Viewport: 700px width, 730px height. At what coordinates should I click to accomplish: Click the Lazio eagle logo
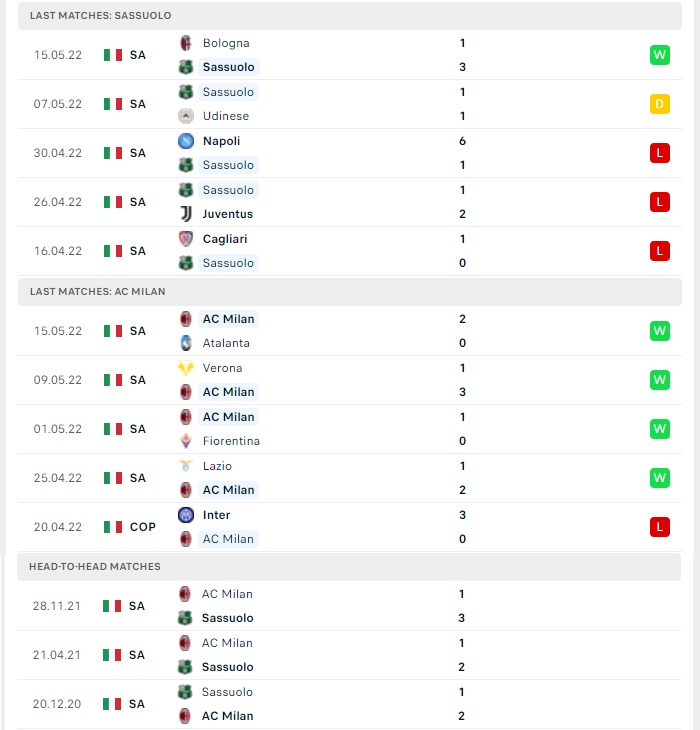pyautogui.click(x=186, y=466)
